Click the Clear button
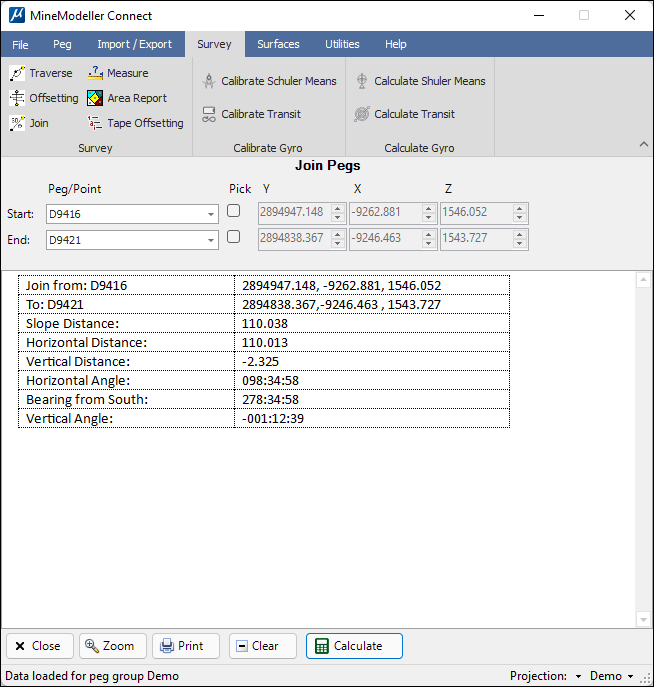654x687 pixels. 262,646
